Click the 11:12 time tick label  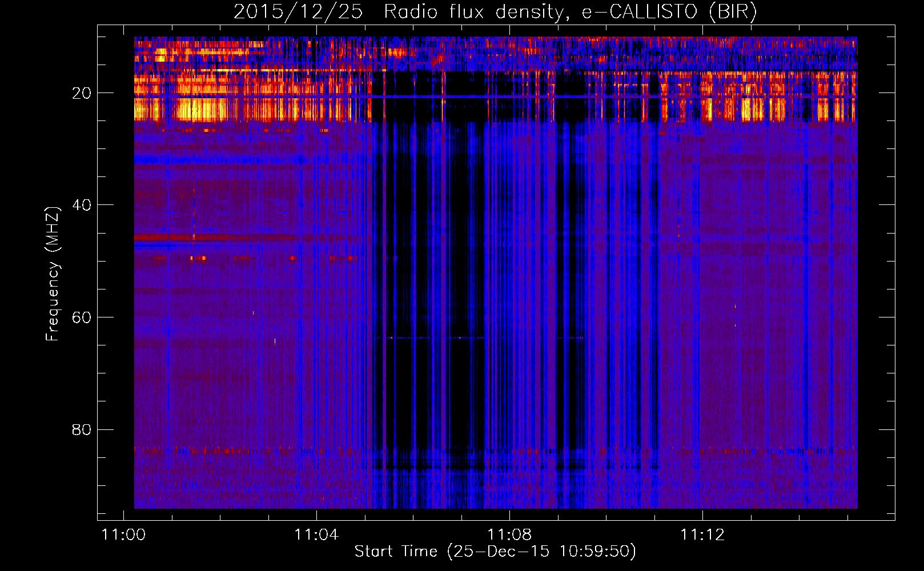tap(702, 535)
